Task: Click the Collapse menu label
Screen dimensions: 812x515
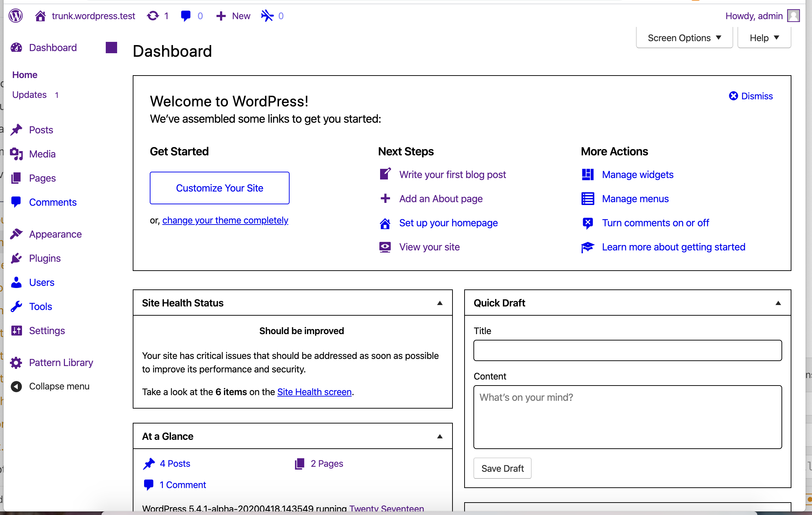Action: [x=59, y=386]
